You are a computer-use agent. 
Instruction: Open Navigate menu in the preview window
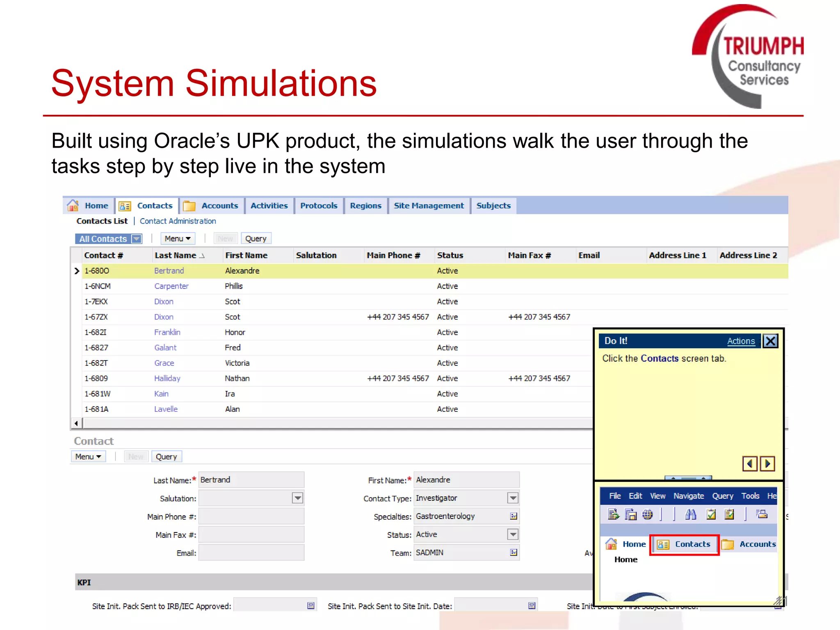pos(689,496)
